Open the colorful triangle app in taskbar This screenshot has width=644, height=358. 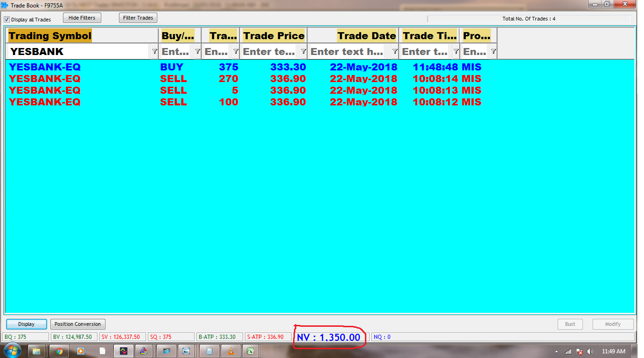click(x=144, y=351)
